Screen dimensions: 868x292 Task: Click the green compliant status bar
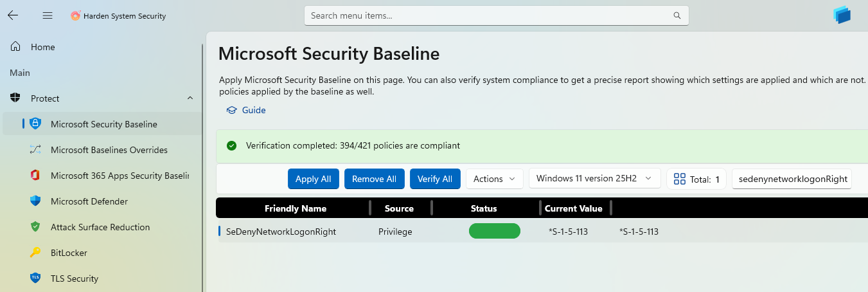(495, 232)
